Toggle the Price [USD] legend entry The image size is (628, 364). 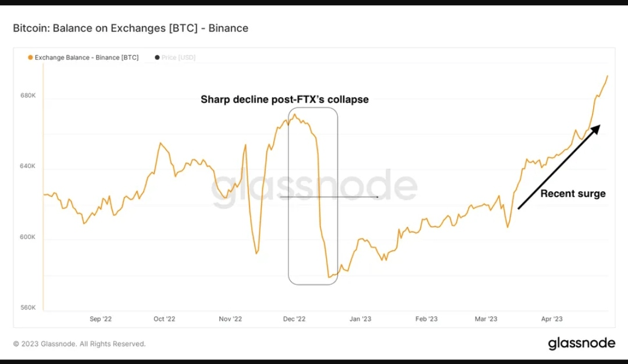point(176,58)
